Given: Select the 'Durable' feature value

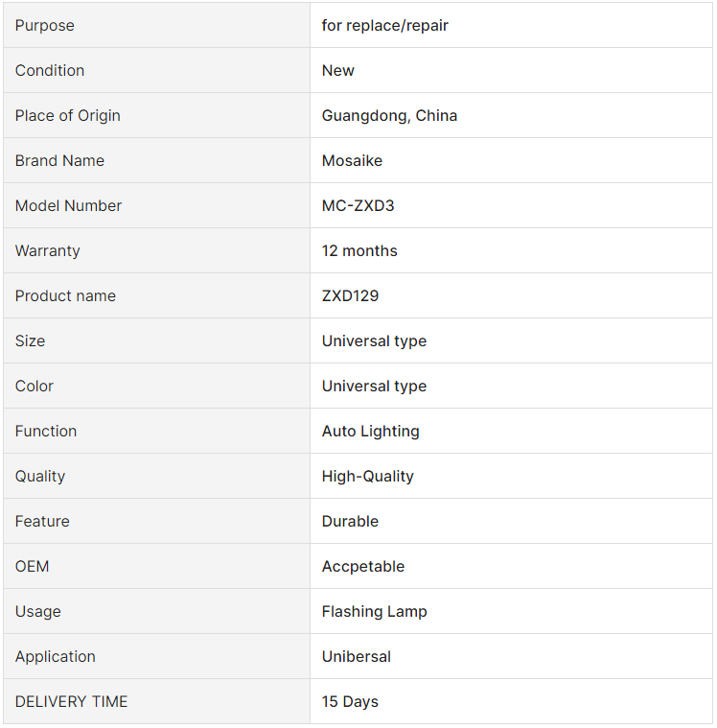Looking at the screenshot, I should pyautogui.click(x=350, y=522).
